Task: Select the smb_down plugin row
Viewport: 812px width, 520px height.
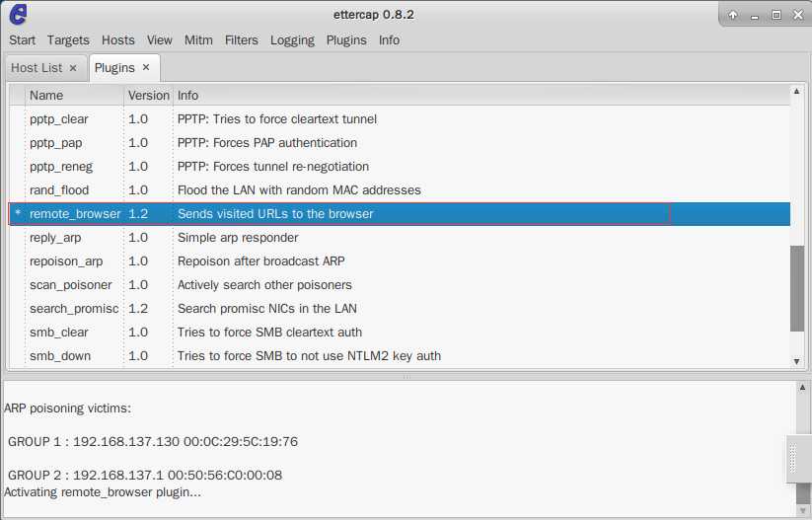Action: (x=400, y=356)
